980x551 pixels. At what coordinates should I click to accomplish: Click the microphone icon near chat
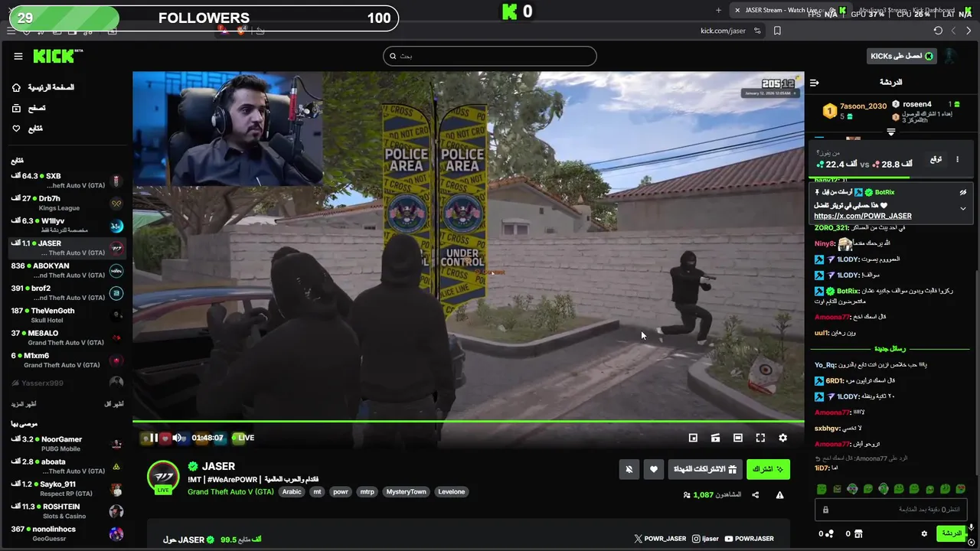(971, 528)
